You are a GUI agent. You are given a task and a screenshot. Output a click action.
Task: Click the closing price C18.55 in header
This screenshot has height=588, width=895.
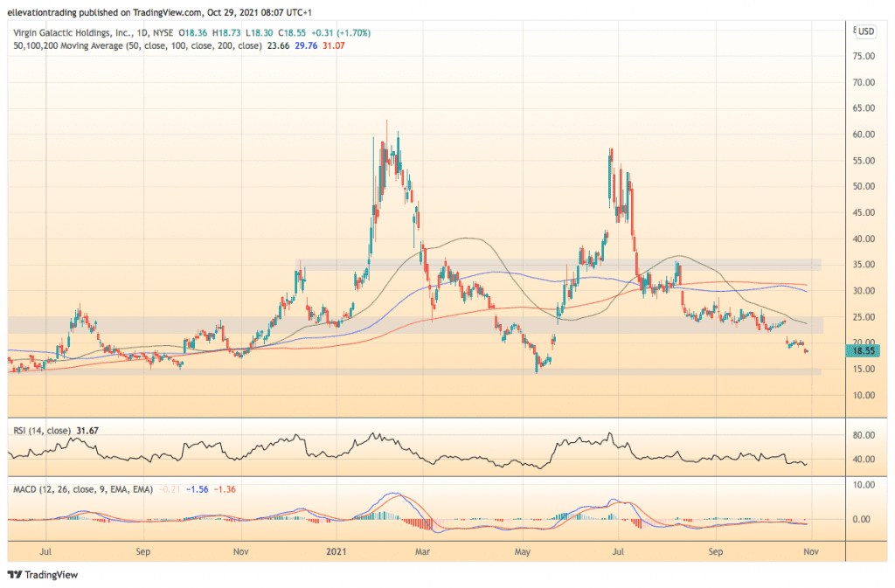coord(292,33)
